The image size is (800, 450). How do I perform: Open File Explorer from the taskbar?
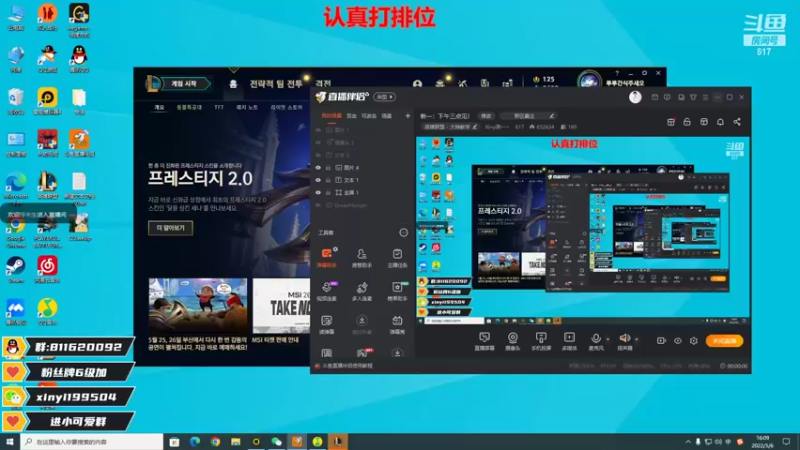pyautogui.click(x=236, y=442)
